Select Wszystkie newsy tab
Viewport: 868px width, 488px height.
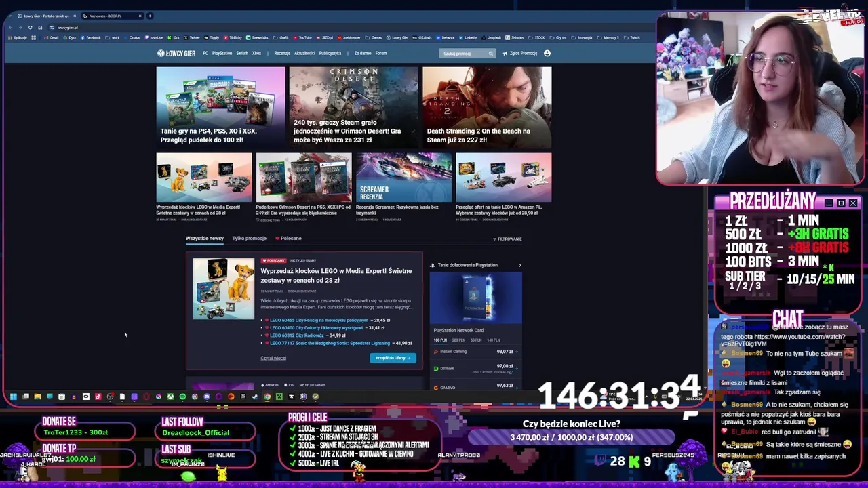[x=204, y=238]
